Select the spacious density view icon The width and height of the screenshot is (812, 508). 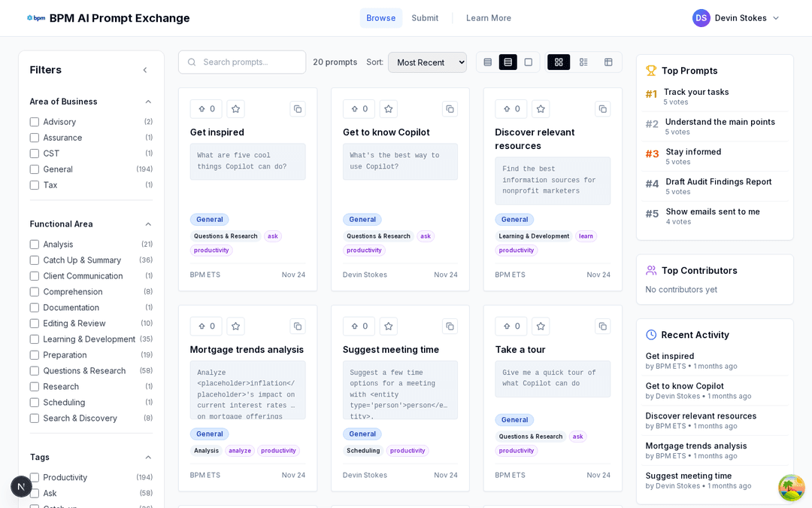pos(529,62)
